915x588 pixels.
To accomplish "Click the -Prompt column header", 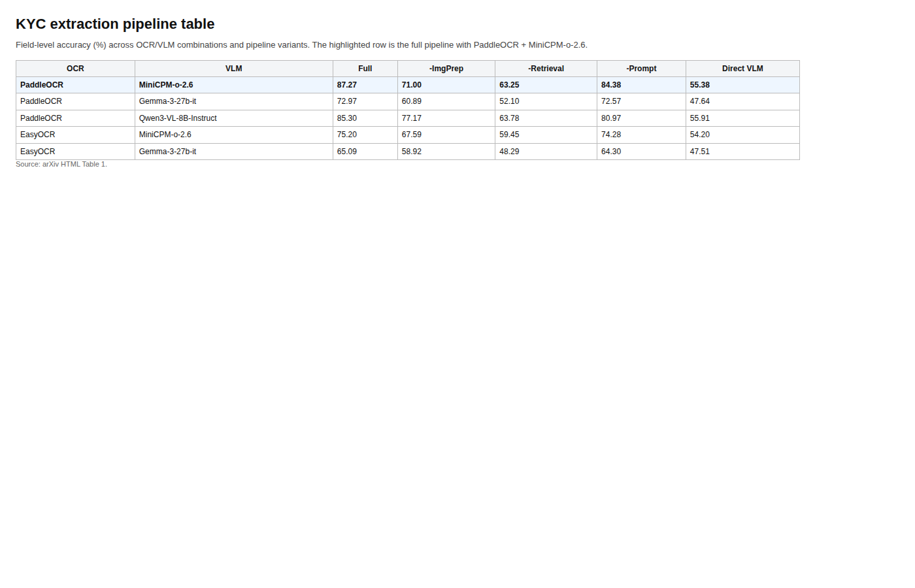I will pyautogui.click(x=641, y=69).
